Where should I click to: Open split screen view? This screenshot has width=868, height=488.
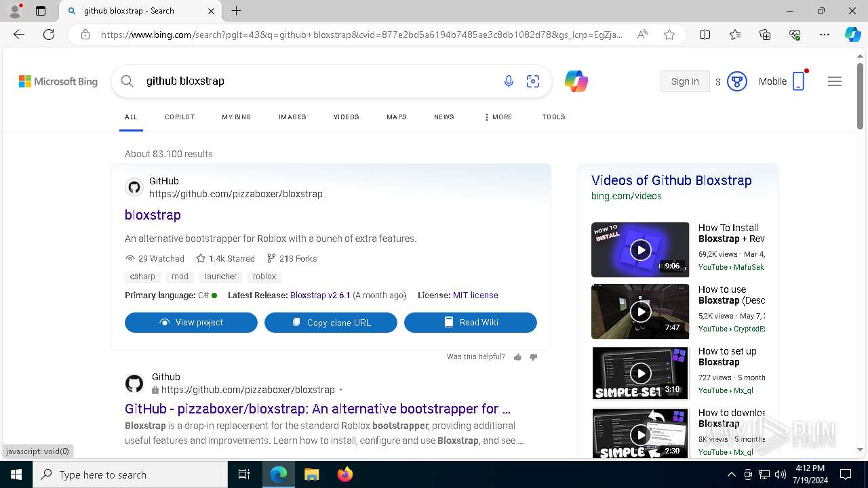(x=705, y=35)
